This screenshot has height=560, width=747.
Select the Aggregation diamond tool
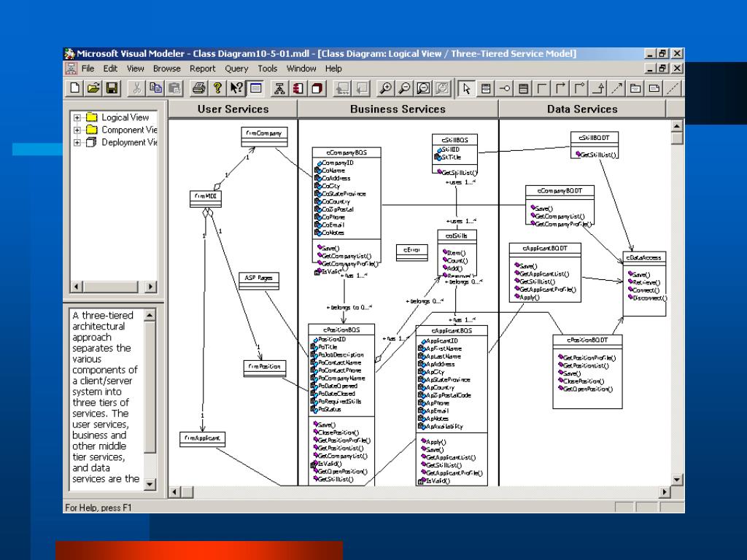[x=579, y=88]
